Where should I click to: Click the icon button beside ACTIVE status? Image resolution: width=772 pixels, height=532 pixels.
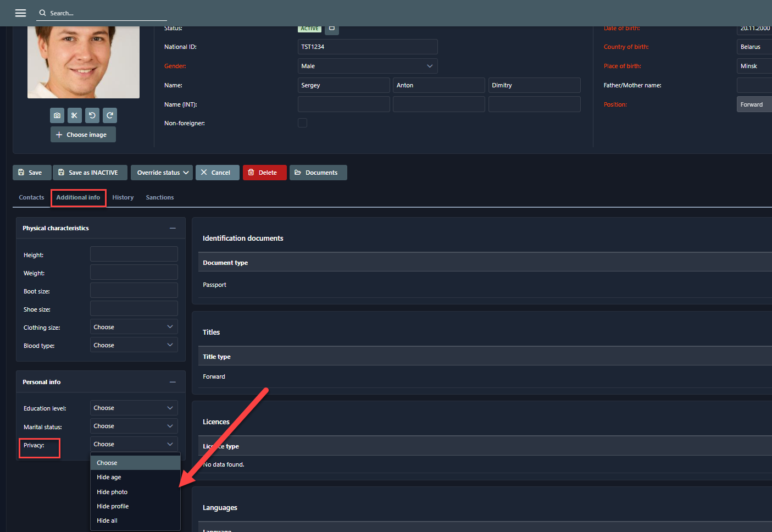(x=332, y=29)
